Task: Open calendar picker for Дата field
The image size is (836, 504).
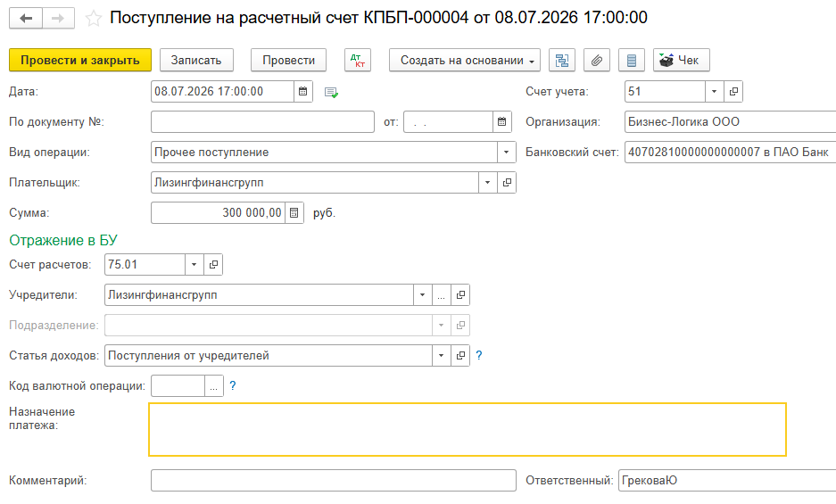Action: (302, 92)
